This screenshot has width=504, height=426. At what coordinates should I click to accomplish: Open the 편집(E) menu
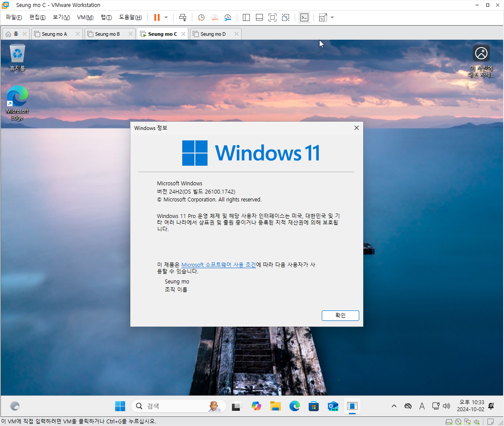[x=37, y=17]
